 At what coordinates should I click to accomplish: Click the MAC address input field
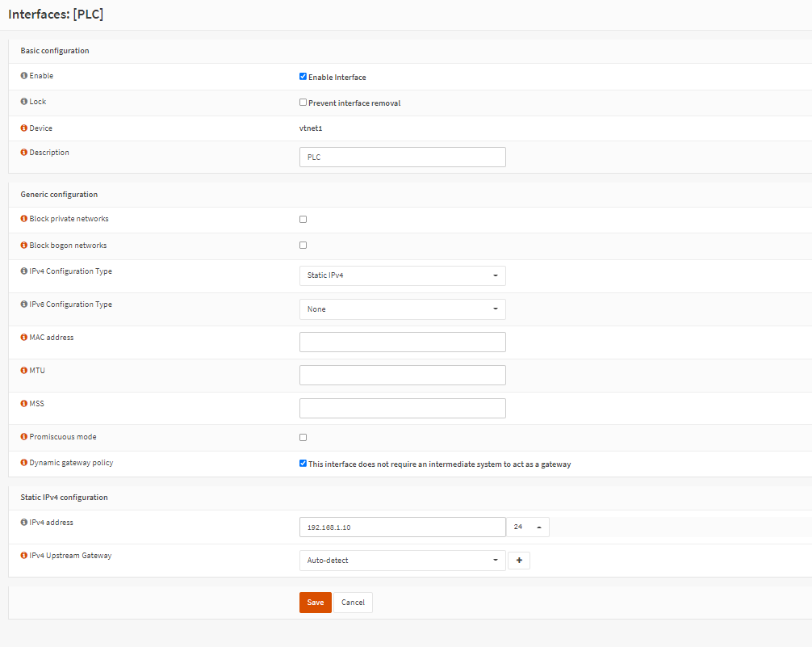(x=402, y=342)
